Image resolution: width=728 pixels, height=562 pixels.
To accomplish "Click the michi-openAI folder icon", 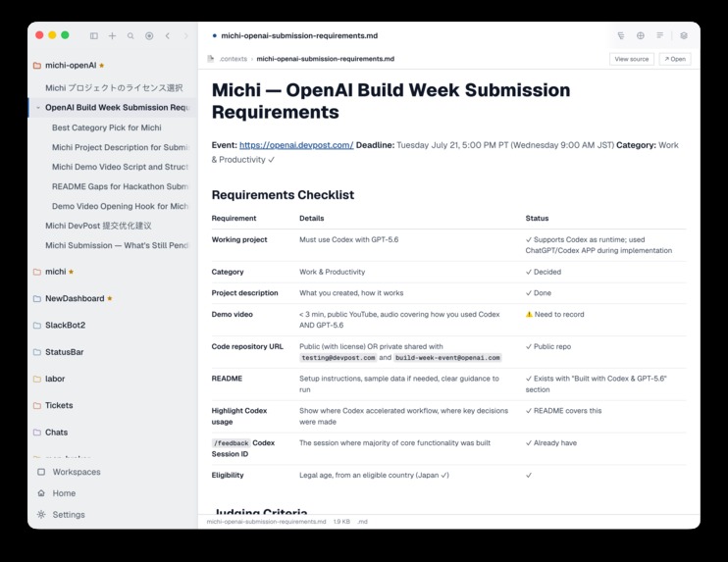I will pyautogui.click(x=37, y=66).
